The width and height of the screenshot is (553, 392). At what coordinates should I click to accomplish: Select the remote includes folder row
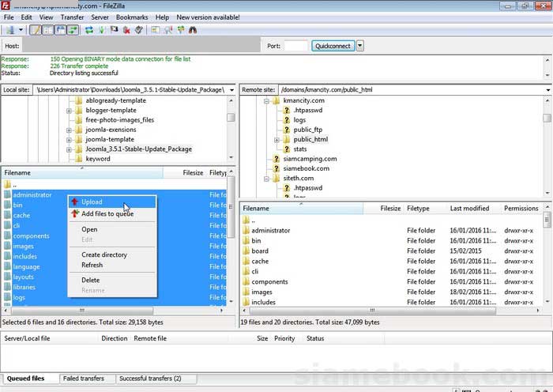[x=392, y=302]
